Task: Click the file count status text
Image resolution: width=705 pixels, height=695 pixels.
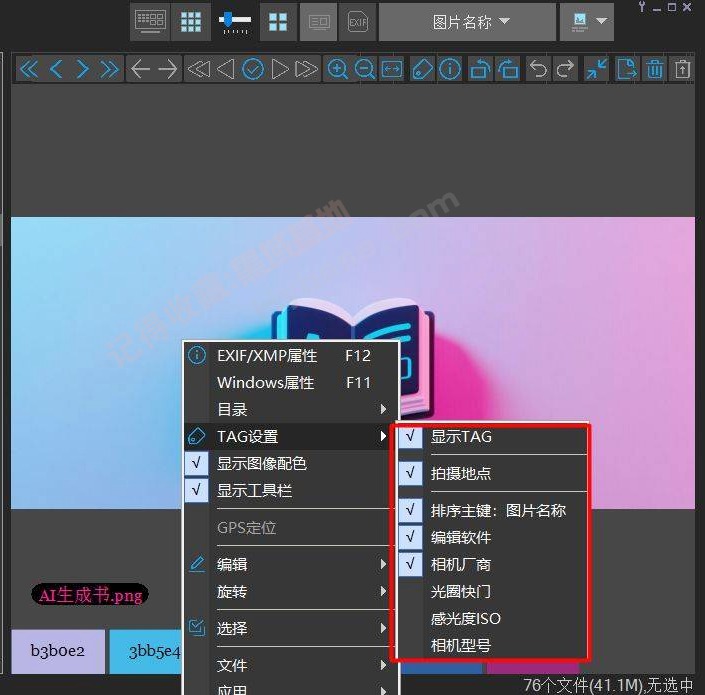Action: (x=608, y=685)
